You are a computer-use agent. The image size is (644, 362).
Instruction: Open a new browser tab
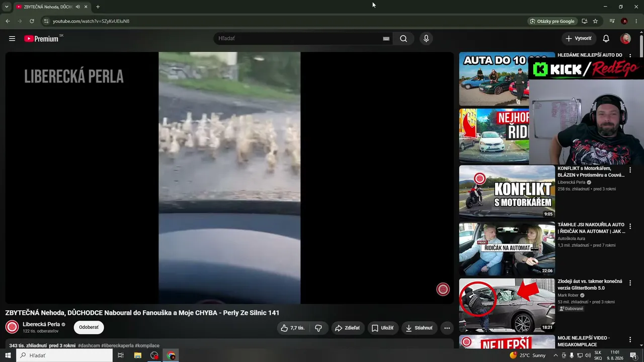pos(98,7)
